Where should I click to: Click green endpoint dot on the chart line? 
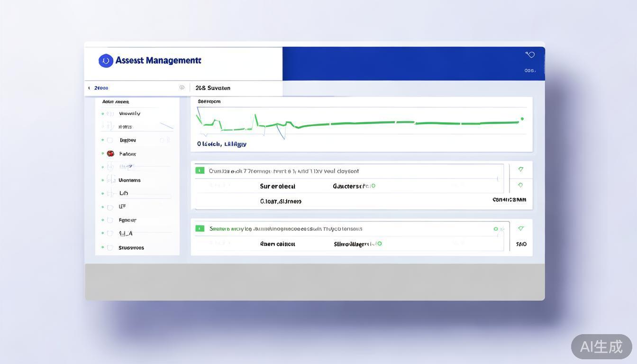click(522, 119)
